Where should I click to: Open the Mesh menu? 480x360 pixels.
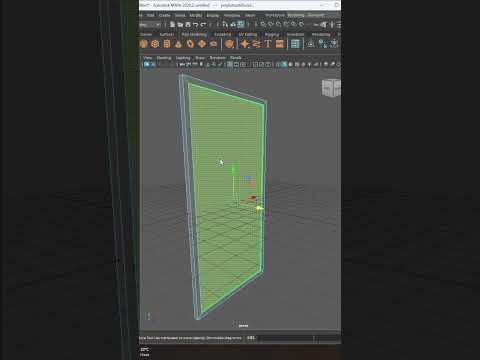tap(250, 15)
